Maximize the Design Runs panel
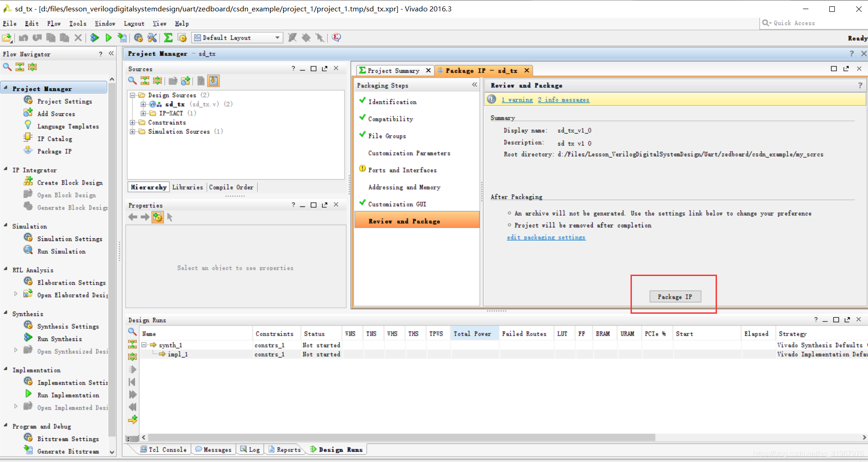 coord(836,320)
